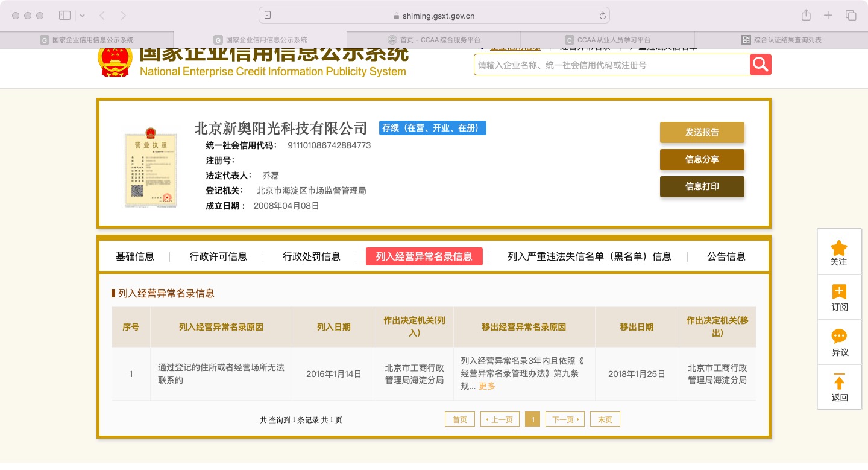Toggle the Safari sidebar button
Screen dimensions: 868x470
point(65,16)
